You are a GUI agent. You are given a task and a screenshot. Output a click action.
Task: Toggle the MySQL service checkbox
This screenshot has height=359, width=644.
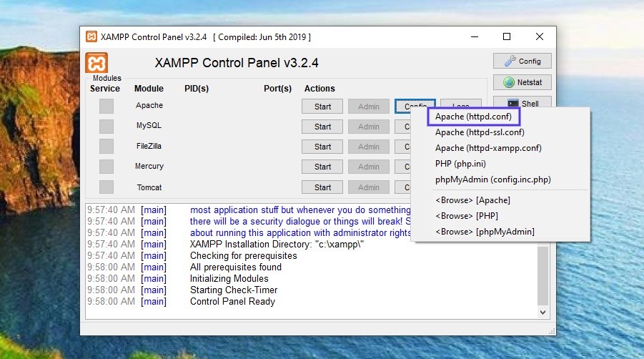(106, 126)
